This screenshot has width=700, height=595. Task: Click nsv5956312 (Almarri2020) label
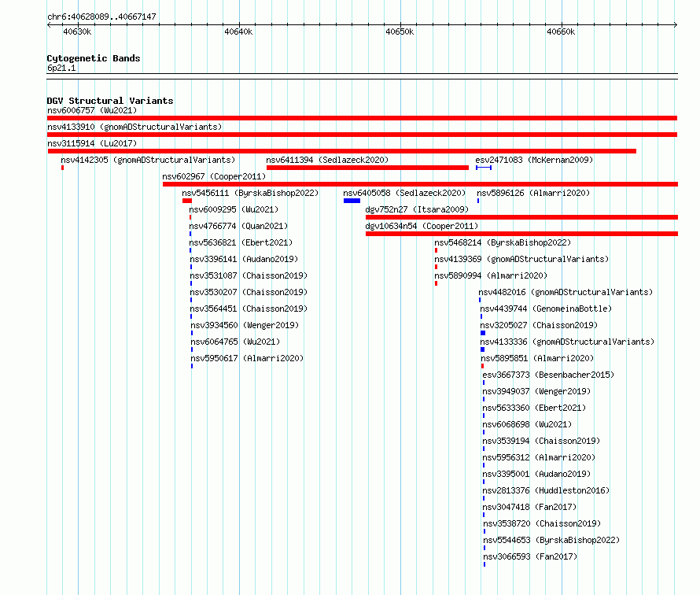click(539, 457)
